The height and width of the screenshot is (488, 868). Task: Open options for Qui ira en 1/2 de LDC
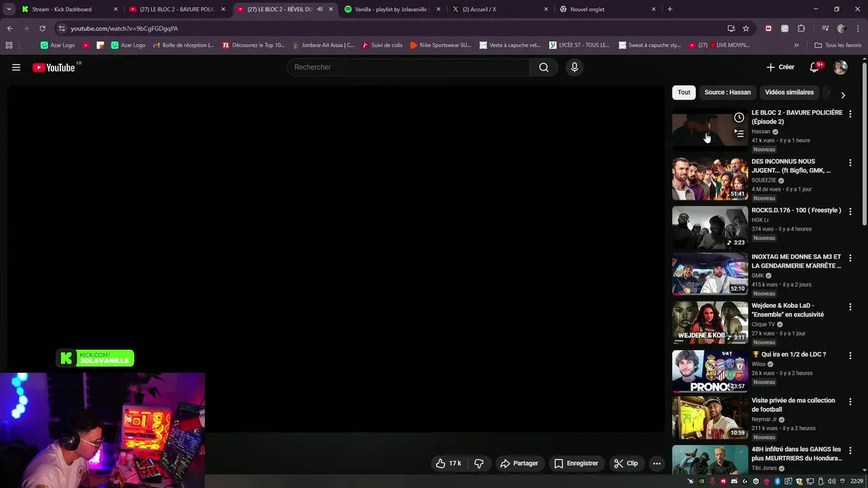850,356
